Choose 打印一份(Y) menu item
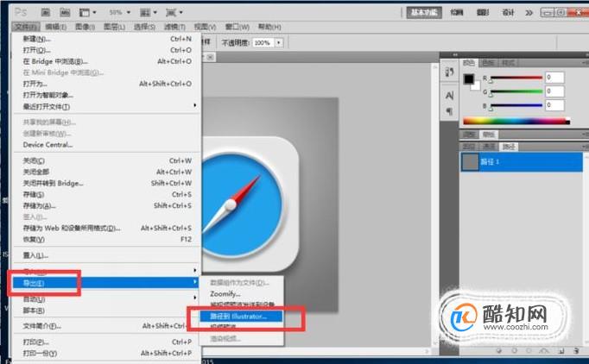Viewport: 589px width, 364px height. tap(107, 353)
